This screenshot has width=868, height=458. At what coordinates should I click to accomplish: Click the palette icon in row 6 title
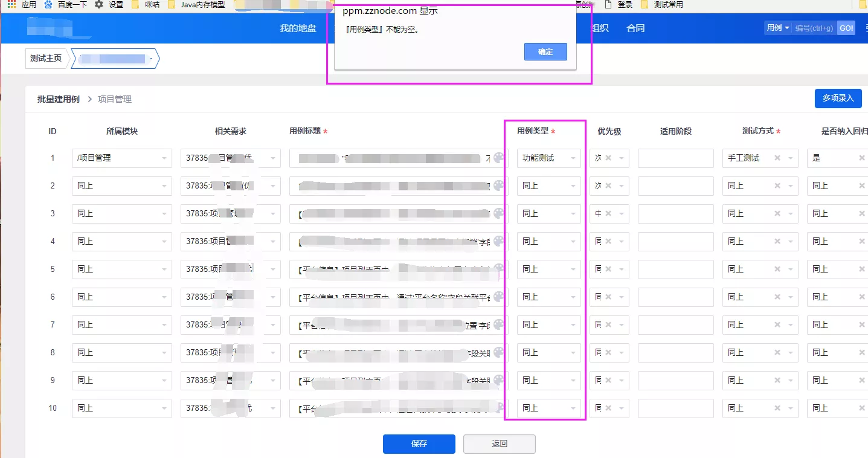[498, 297]
